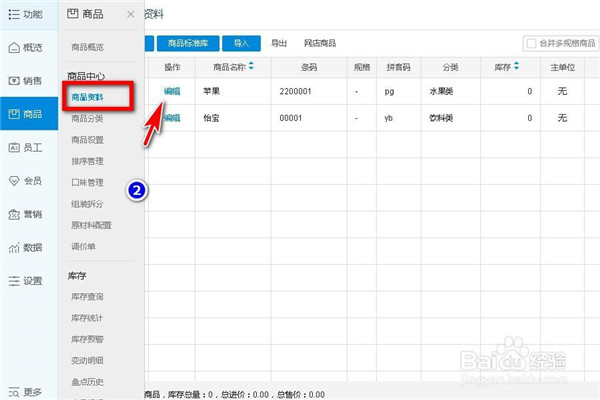Click 编辑 link for 怡宝 row
The height and width of the screenshot is (400, 600).
pos(172,118)
